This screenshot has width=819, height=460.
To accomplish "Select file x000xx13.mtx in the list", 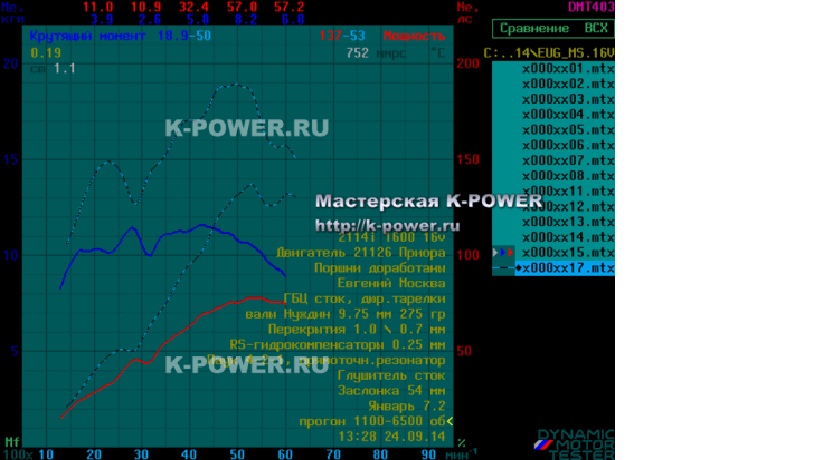I will (568, 222).
